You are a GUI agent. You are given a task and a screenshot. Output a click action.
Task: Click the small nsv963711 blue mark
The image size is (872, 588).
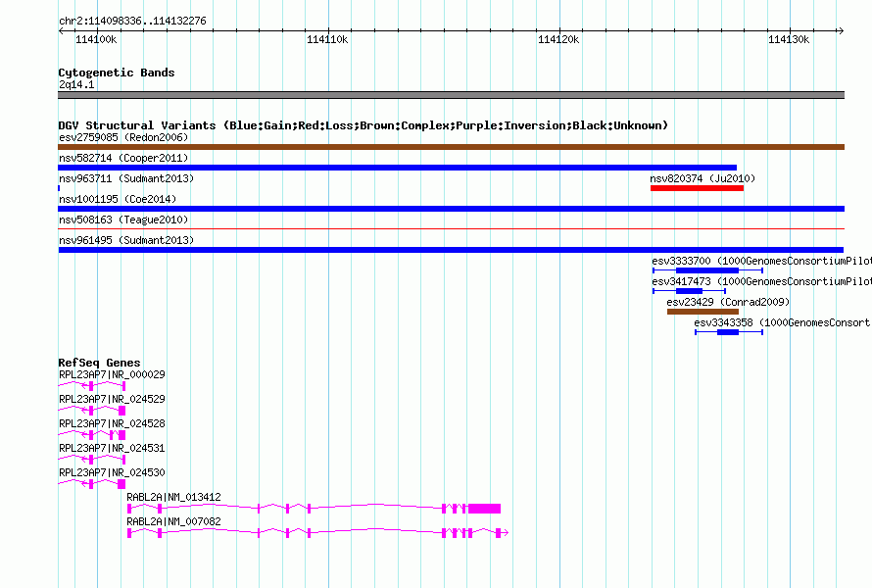59,188
